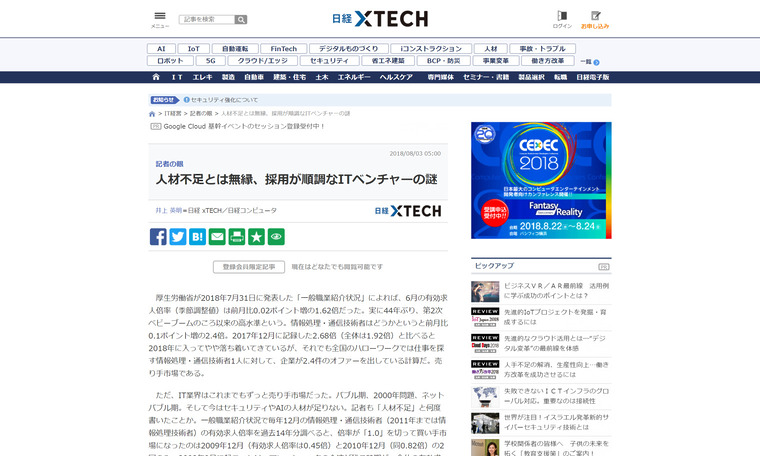Select エネルギー in the navigation bar
The image size is (760, 456).
click(x=353, y=76)
